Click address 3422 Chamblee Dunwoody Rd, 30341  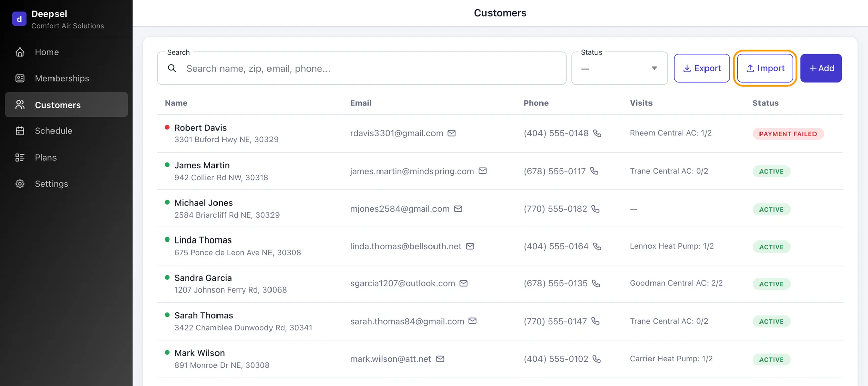pos(243,328)
